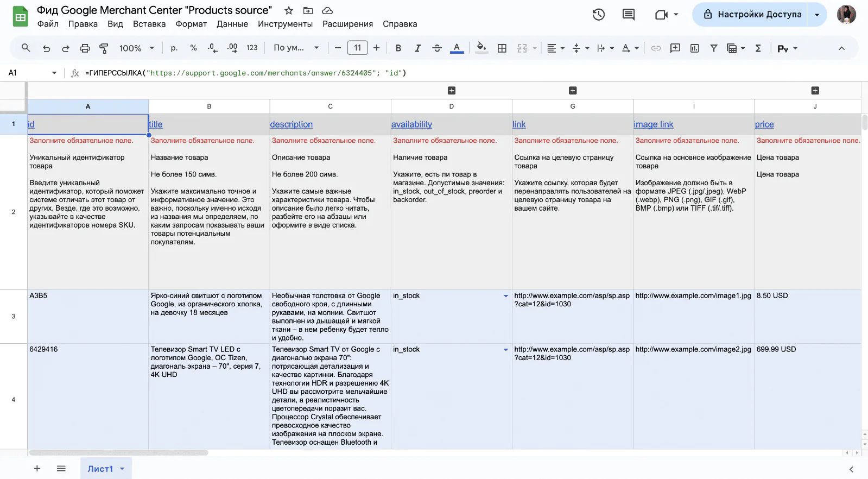Open text color picker

(457, 48)
